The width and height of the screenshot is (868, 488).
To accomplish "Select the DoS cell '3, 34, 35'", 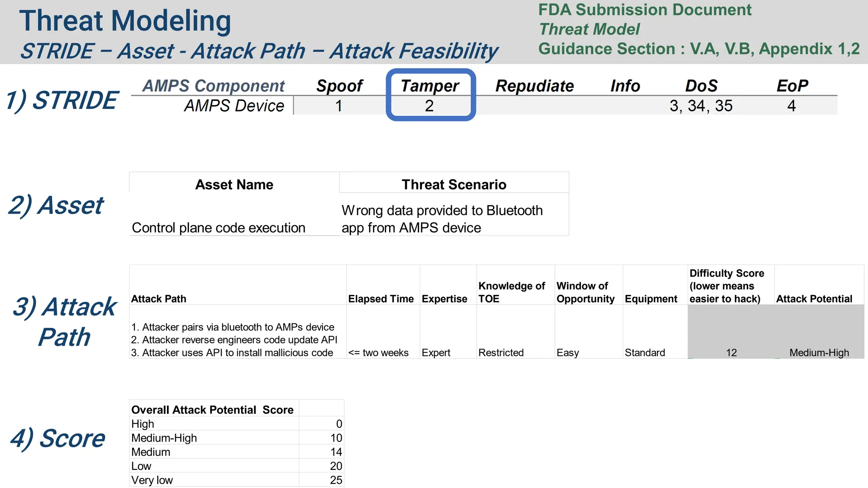I will click(701, 106).
